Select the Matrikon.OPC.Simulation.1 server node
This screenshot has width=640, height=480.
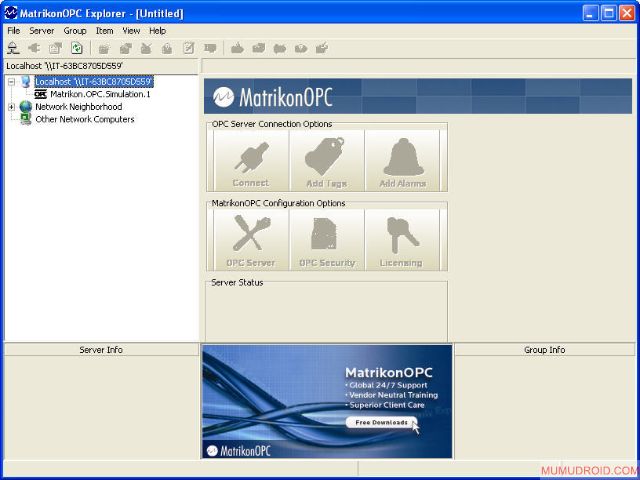click(x=100, y=94)
